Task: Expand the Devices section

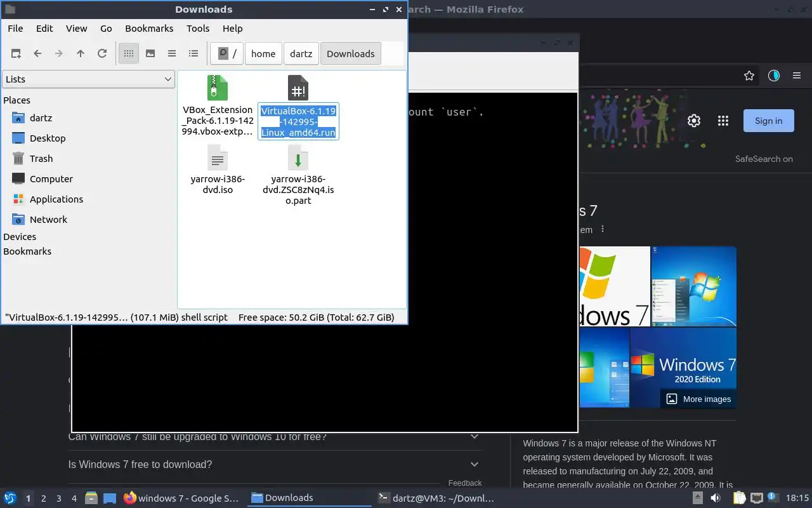Action: click(20, 237)
